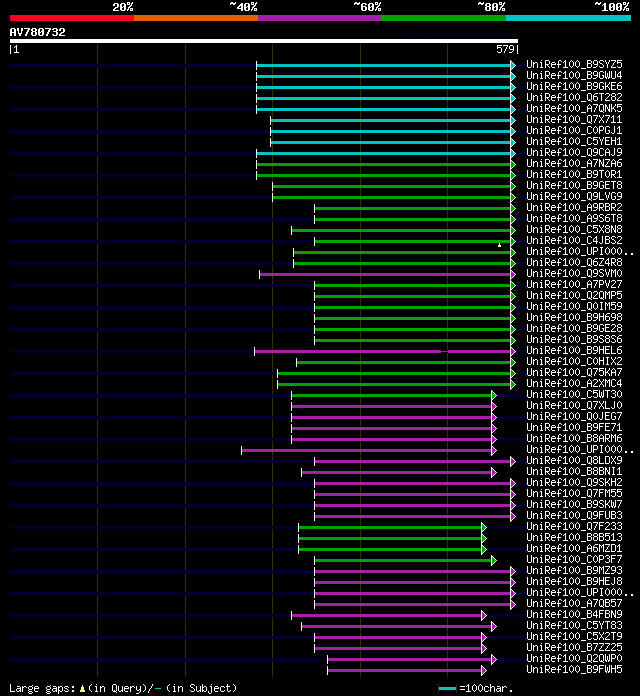
Task: Select the UniRef100_B9SKW7 label
Action: (574, 504)
